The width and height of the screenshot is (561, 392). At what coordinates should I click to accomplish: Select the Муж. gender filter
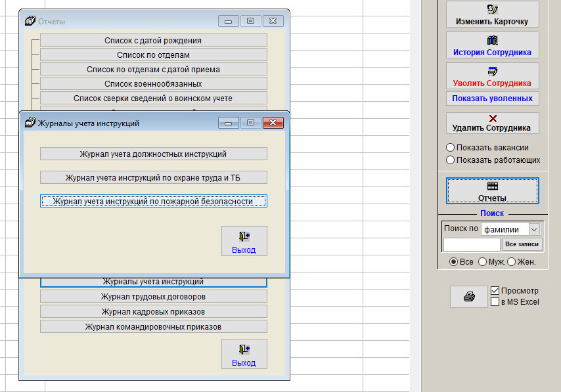pyautogui.click(x=482, y=262)
